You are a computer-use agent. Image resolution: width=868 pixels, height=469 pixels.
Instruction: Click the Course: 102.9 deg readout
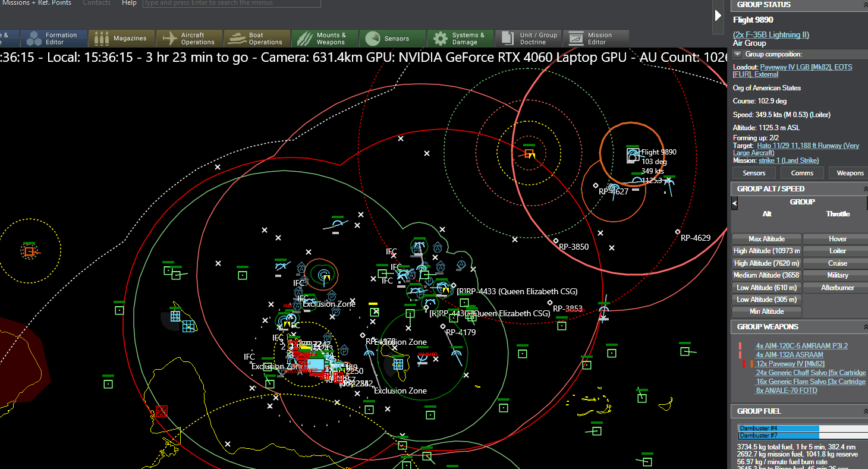(760, 101)
